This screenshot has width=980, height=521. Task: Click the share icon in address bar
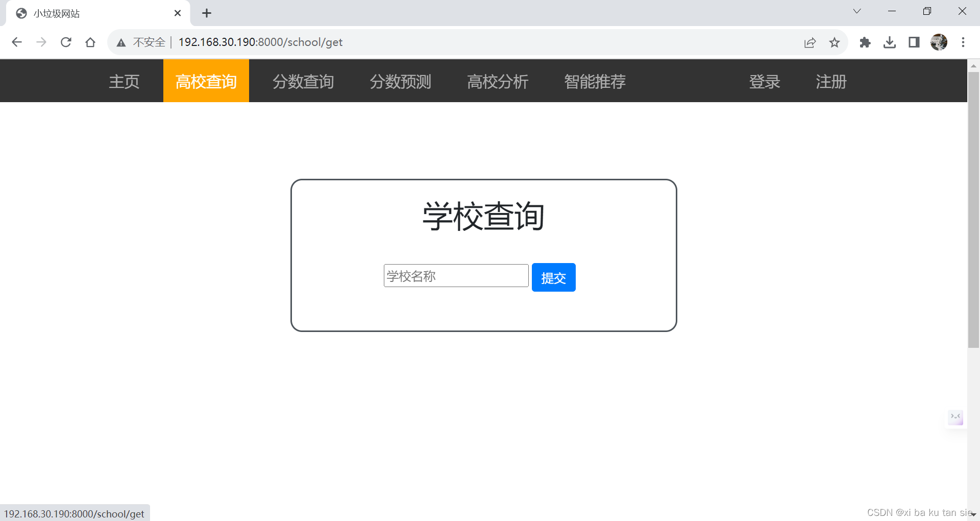[x=811, y=42]
